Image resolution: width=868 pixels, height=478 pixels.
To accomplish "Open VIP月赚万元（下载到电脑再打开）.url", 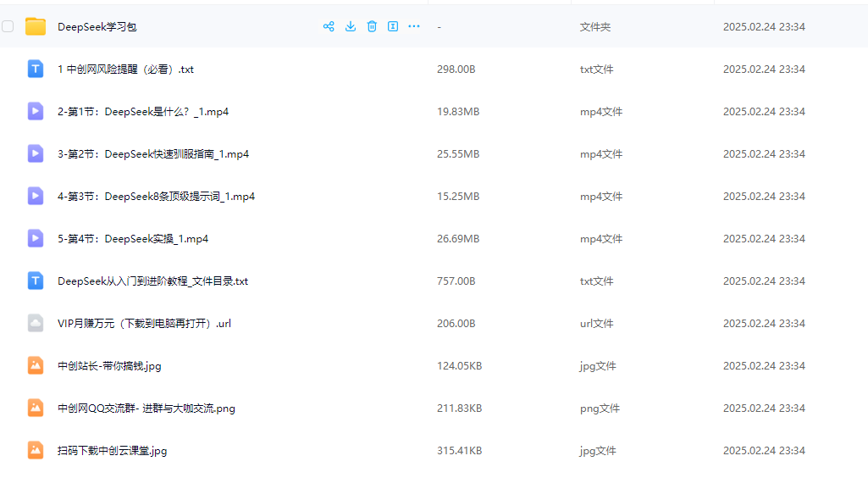I will (x=145, y=324).
